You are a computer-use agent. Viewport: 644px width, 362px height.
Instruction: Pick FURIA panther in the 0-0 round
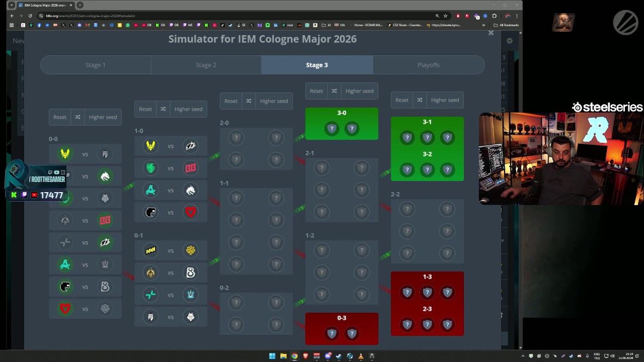(65, 287)
